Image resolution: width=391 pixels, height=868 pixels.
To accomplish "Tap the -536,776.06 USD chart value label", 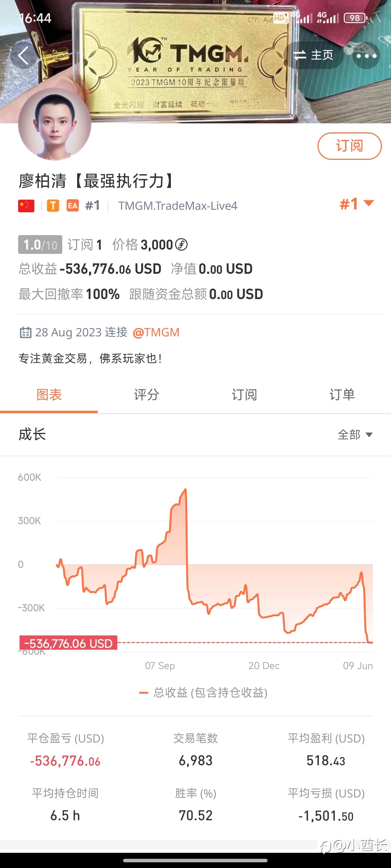I will point(68,643).
